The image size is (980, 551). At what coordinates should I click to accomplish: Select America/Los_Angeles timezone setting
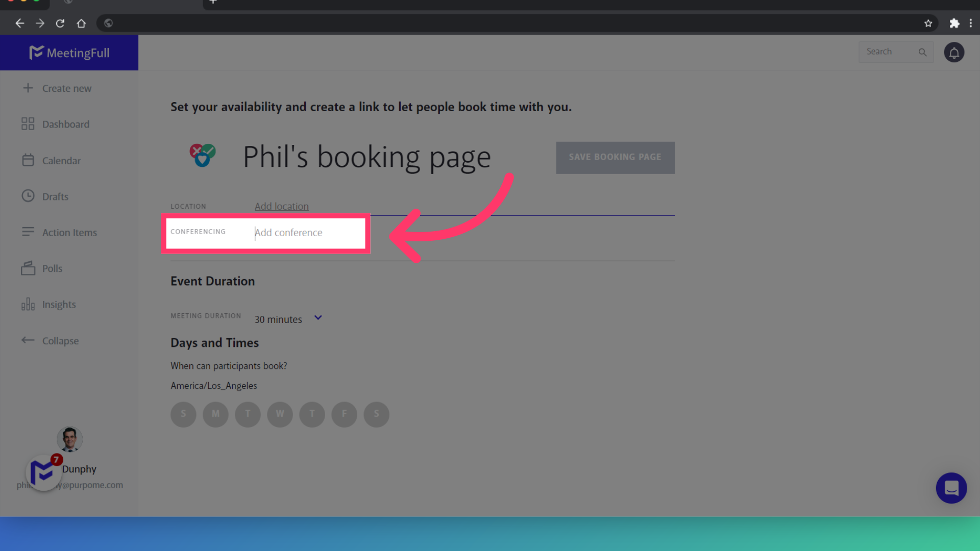(x=213, y=386)
